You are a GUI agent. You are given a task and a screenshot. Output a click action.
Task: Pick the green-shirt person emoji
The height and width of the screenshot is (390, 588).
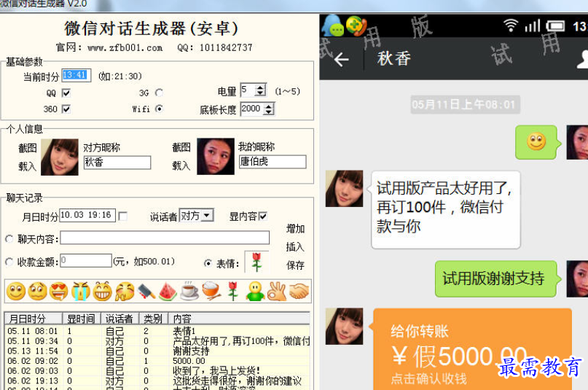pyautogui.click(x=255, y=292)
